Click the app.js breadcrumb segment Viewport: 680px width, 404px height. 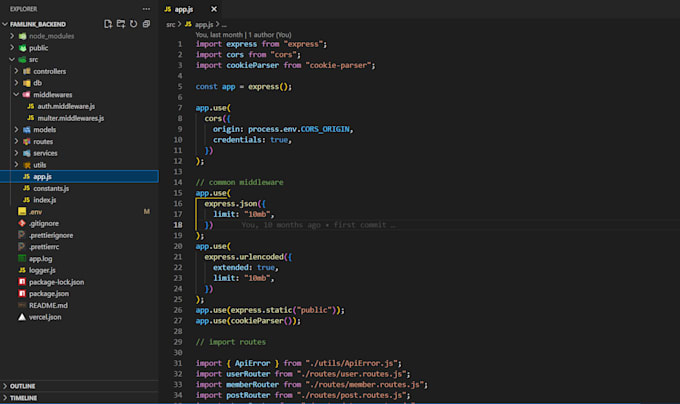point(204,24)
